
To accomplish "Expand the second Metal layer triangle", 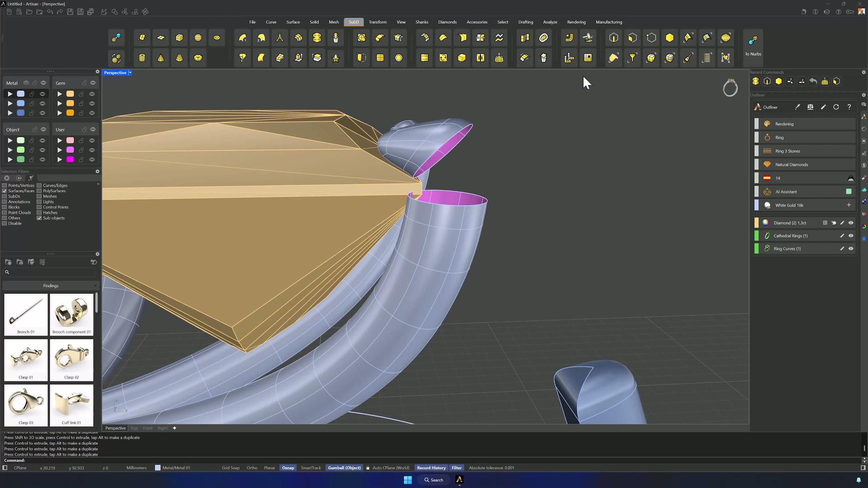I will (10, 103).
